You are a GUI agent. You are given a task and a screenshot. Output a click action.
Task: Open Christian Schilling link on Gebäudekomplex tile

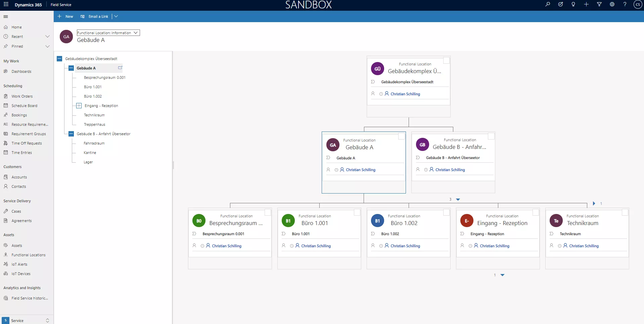pyautogui.click(x=405, y=94)
